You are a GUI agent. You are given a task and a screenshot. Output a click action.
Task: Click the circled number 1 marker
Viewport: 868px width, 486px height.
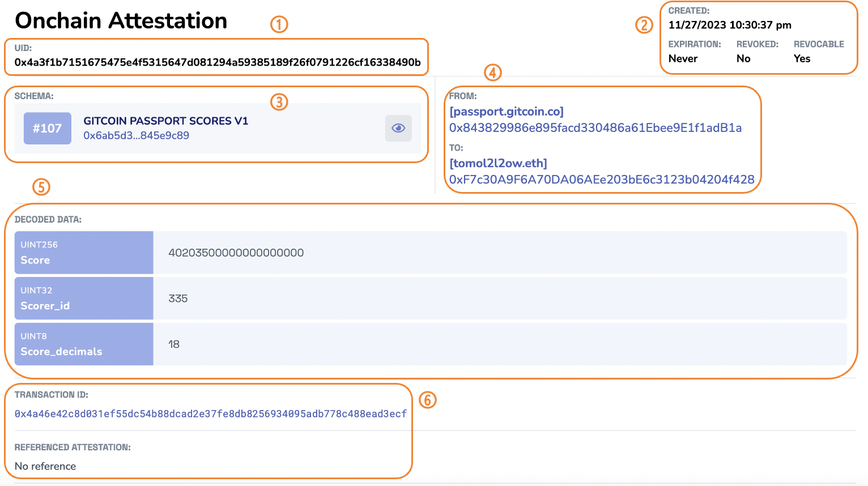click(x=279, y=24)
